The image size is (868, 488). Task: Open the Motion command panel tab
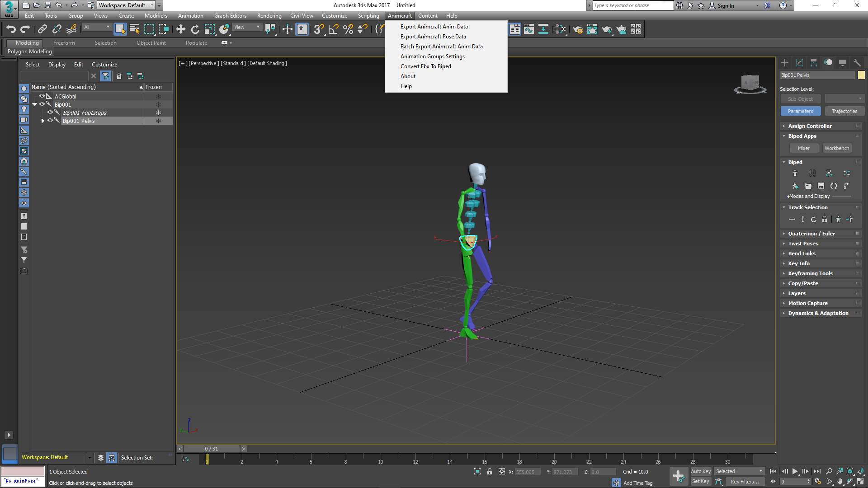[828, 63]
